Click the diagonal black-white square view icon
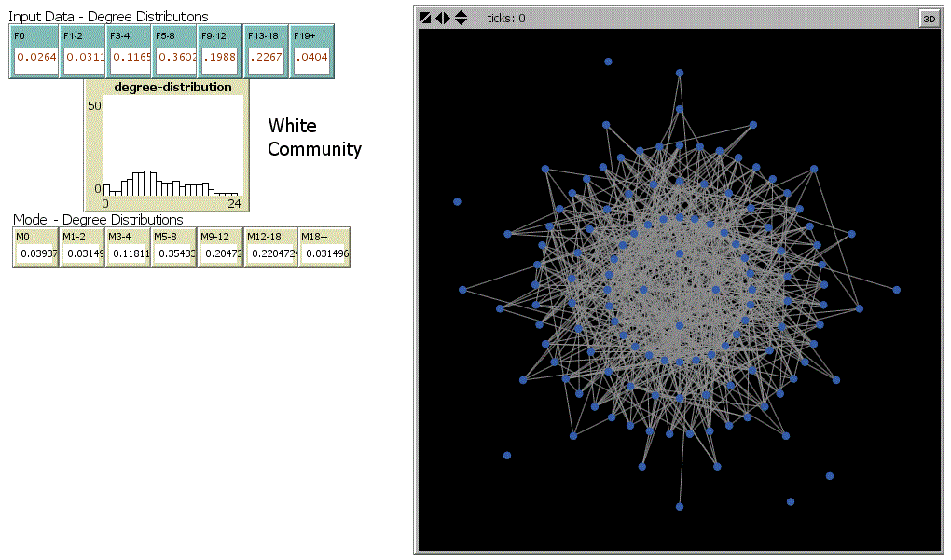This screenshot has height=560, width=951. click(425, 18)
